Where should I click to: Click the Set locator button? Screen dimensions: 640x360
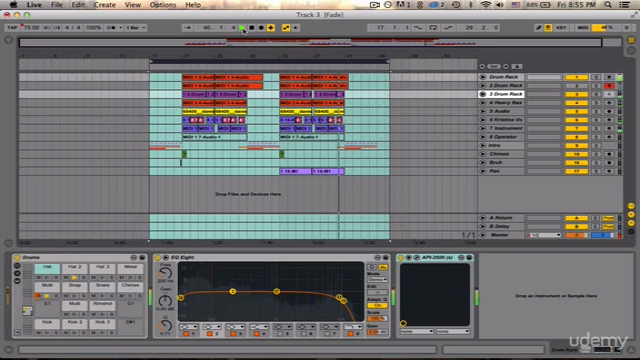494,66
